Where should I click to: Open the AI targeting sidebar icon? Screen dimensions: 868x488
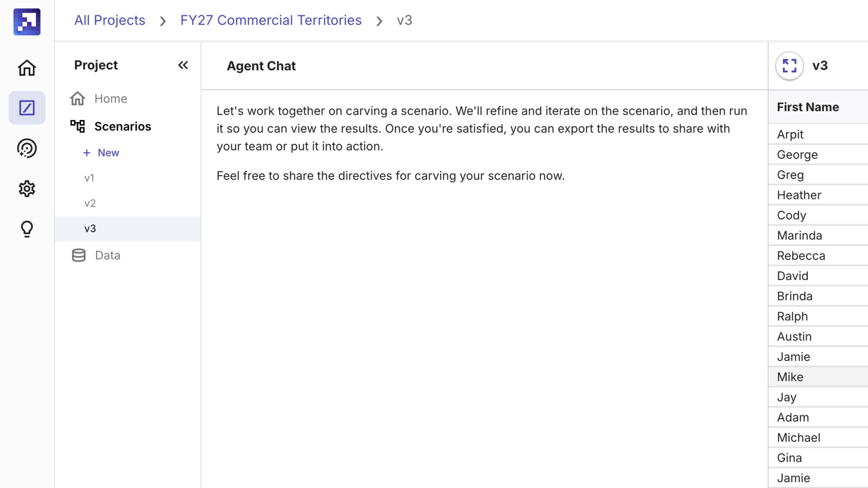point(27,148)
